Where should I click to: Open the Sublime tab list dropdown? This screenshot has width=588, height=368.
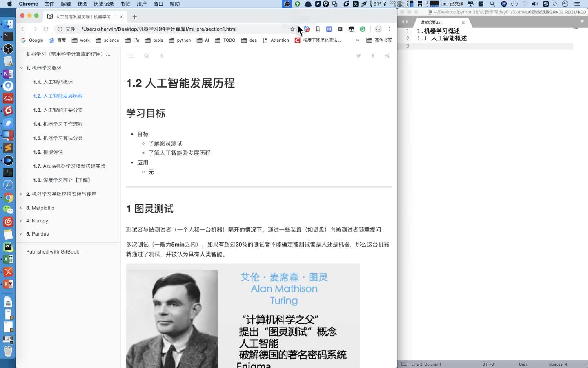point(582,22)
